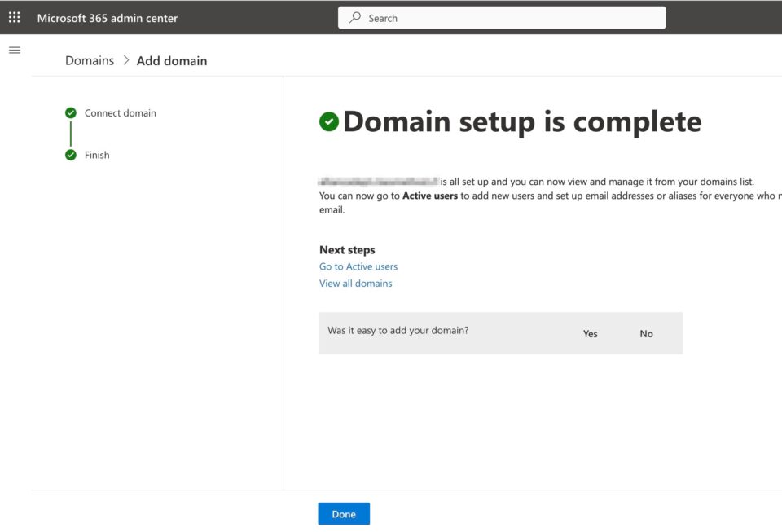The width and height of the screenshot is (782, 532).
Task: Select the Add domain breadcrumb item
Action: coord(171,60)
